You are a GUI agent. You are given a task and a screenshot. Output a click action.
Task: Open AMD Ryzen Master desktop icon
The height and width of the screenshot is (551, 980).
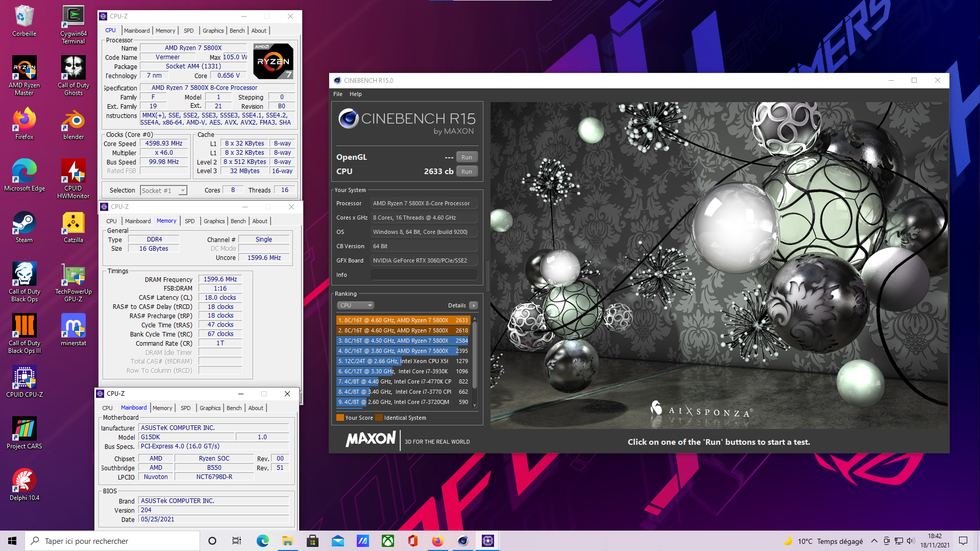(x=24, y=76)
